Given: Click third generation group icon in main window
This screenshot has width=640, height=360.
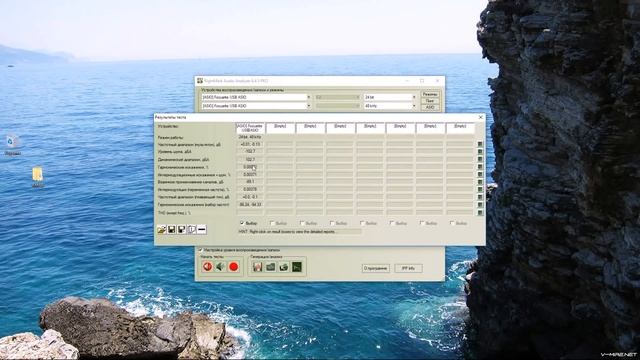Looking at the screenshot, I should [284, 267].
